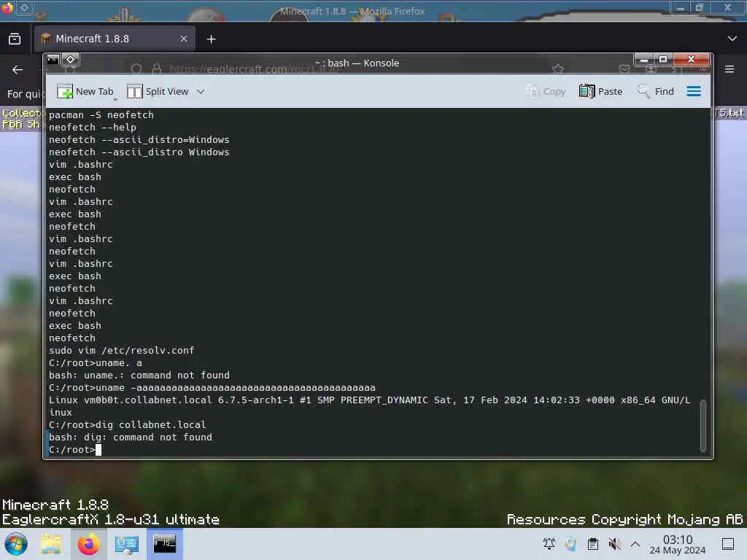The image size is (747, 560).
Task: Open the file manager in taskbar
Action: coord(51,544)
